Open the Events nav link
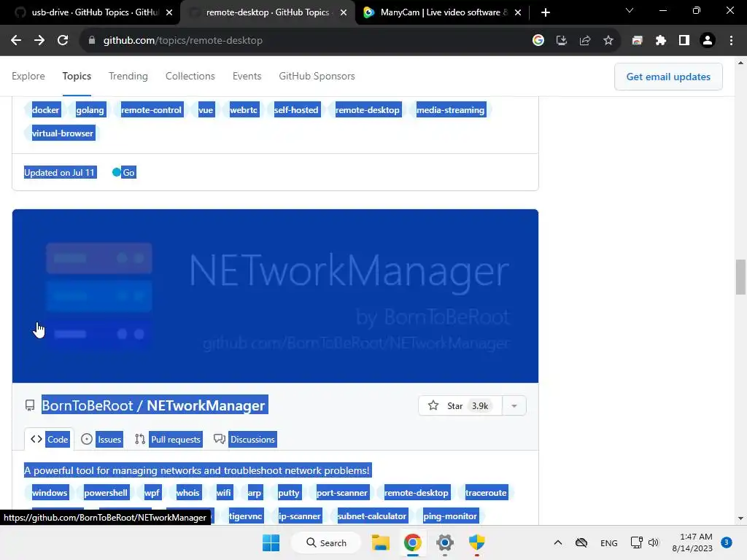Viewport: 747px width, 560px height. pyautogui.click(x=247, y=76)
